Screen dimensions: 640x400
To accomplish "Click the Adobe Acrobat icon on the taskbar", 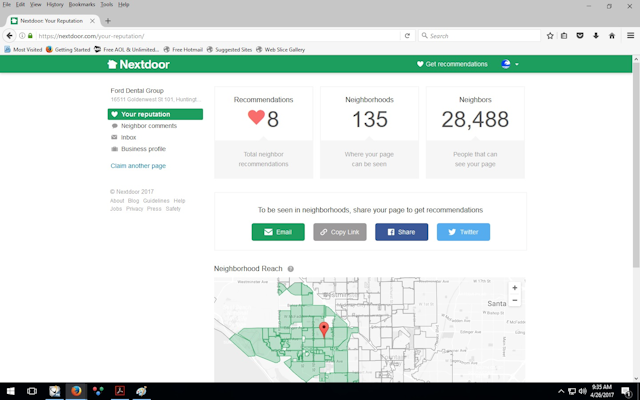I will [x=120, y=391].
